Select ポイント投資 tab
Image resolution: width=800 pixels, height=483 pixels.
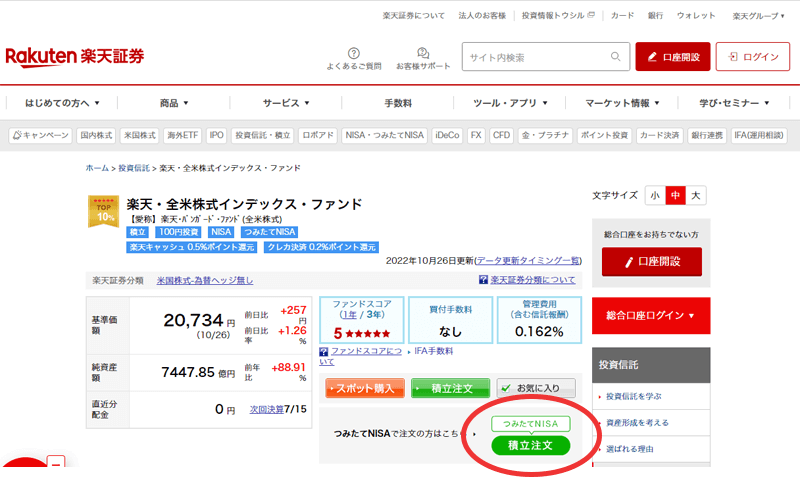[604, 135]
